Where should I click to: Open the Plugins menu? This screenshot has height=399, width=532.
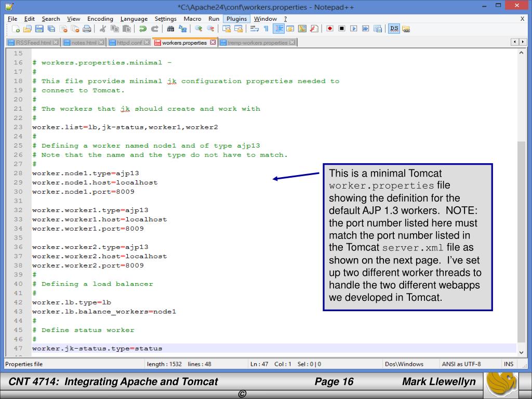pyautogui.click(x=236, y=19)
